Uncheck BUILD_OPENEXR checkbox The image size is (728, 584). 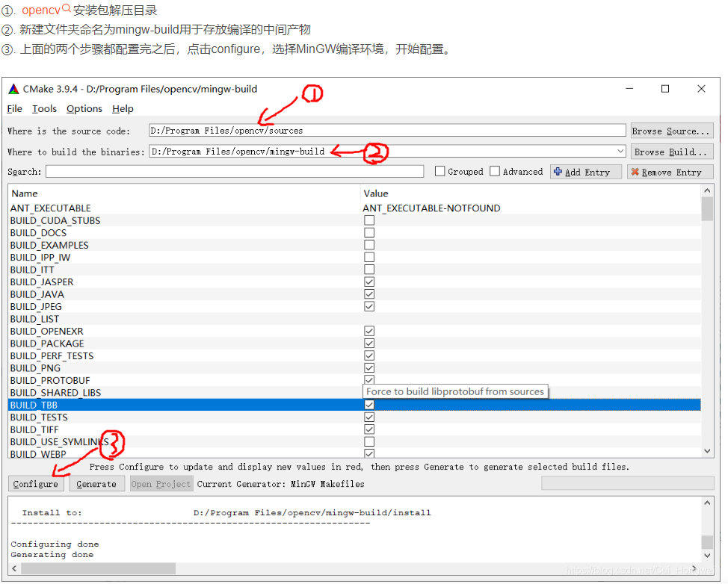pos(369,331)
